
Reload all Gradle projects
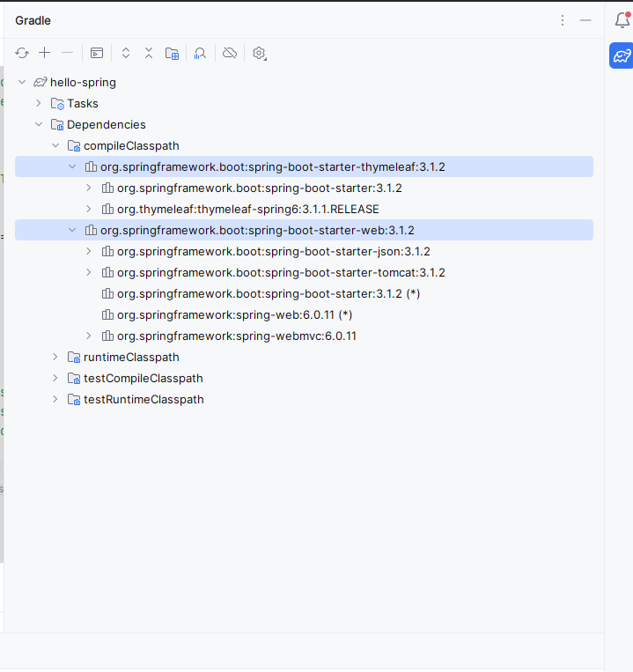click(x=22, y=53)
